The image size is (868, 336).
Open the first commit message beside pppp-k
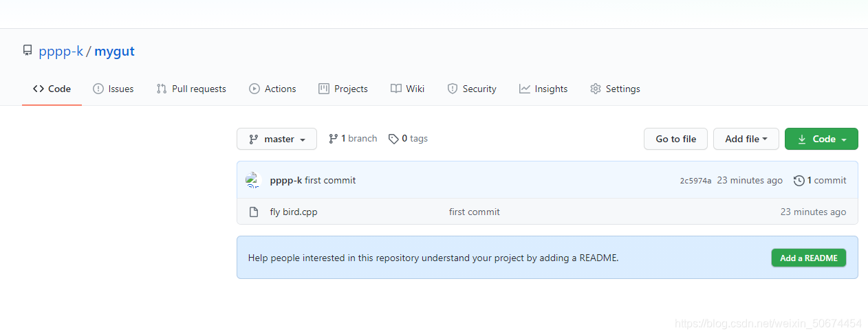click(330, 180)
